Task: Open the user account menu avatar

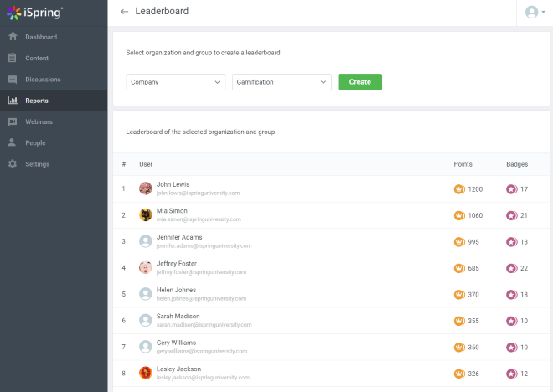Action: click(531, 12)
